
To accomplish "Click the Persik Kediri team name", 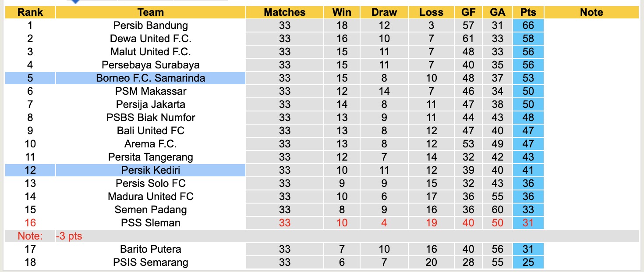I will click(x=150, y=170).
